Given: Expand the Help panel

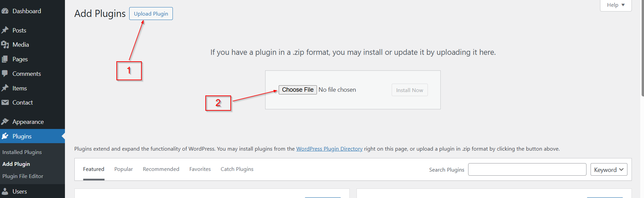Looking at the screenshot, I should tap(615, 5).
